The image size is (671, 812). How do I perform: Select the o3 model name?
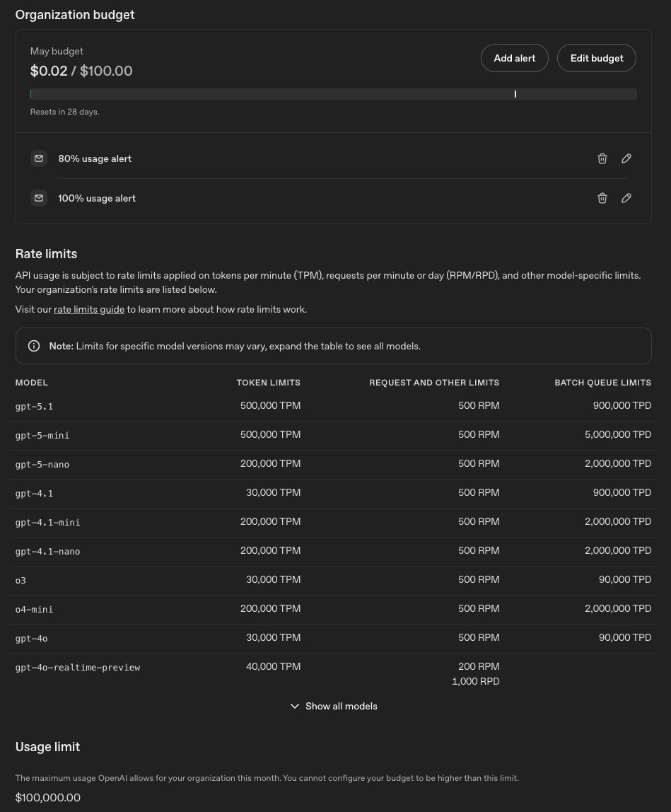pos(21,581)
